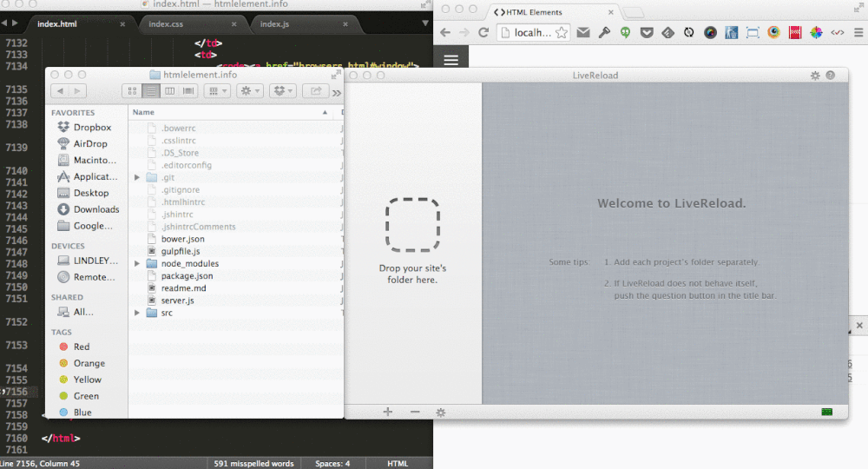868x469 pixels.
Task: Open Finder action gear dropdown
Action: [x=250, y=91]
